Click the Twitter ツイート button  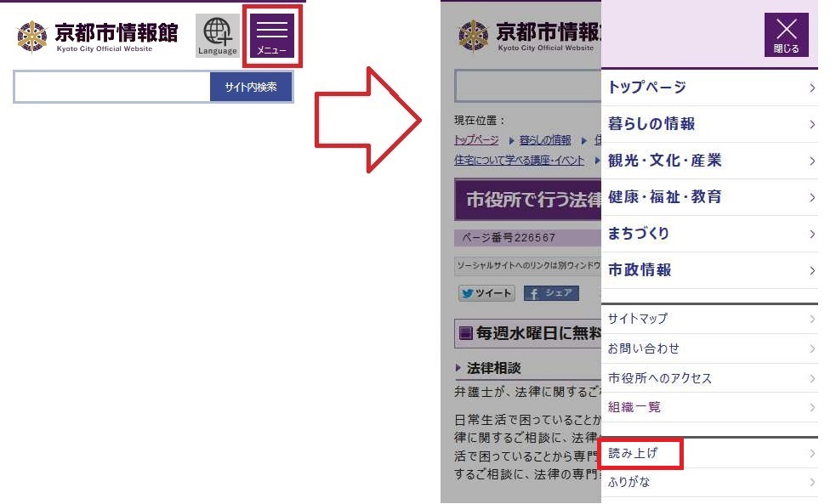(486, 293)
